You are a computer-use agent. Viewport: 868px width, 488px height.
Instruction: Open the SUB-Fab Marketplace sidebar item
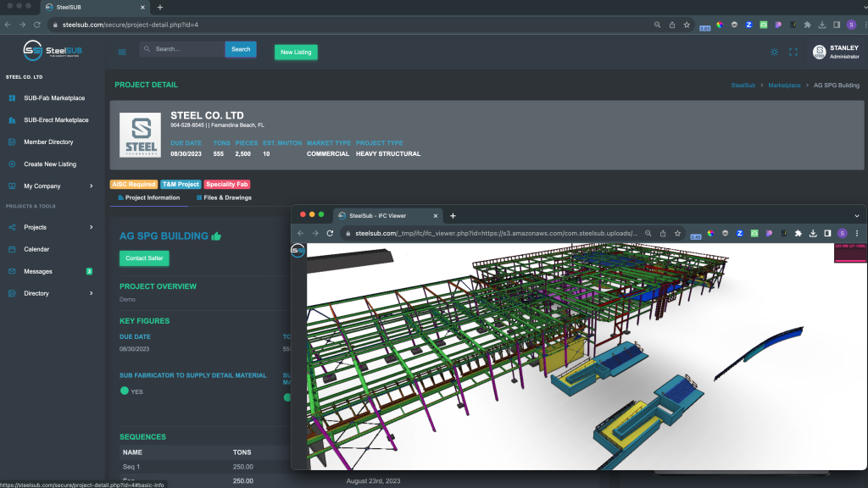[54, 98]
